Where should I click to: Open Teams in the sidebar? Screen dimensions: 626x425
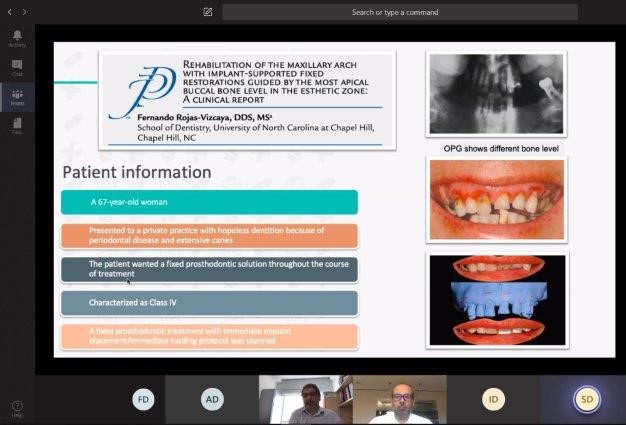click(x=17, y=97)
